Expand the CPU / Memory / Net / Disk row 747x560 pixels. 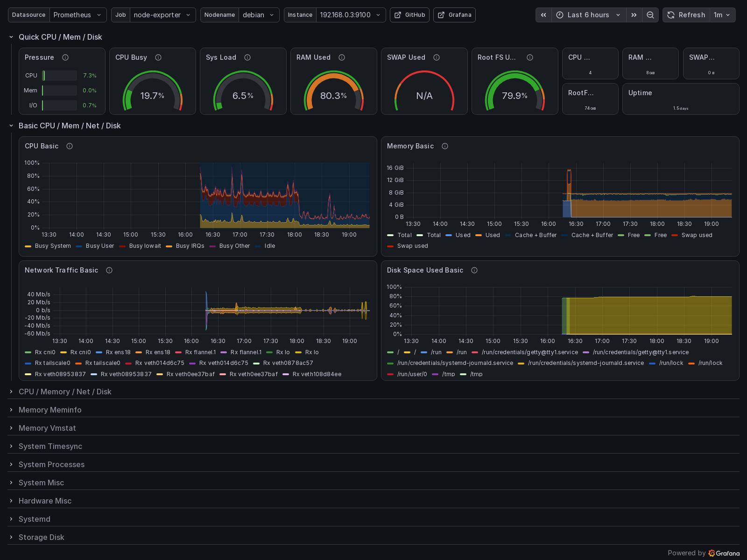(x=65, y=392)
